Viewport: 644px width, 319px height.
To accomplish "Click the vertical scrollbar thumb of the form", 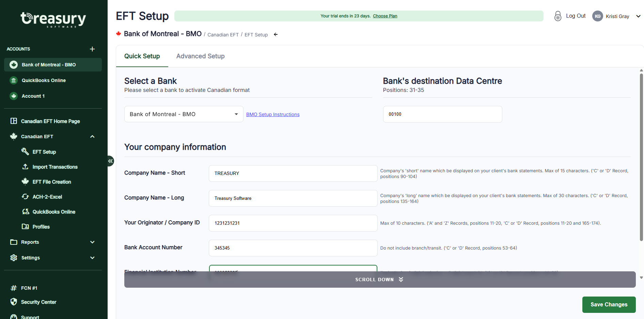I will (641, 157).
